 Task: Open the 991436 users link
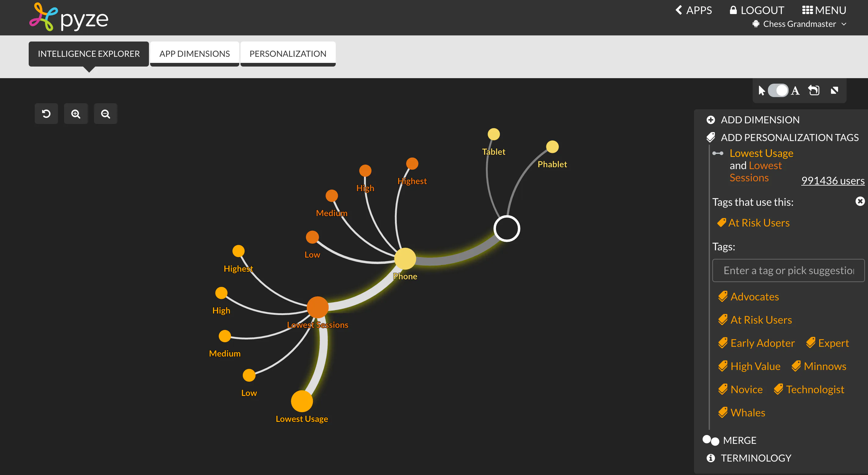tap(833, 180)
